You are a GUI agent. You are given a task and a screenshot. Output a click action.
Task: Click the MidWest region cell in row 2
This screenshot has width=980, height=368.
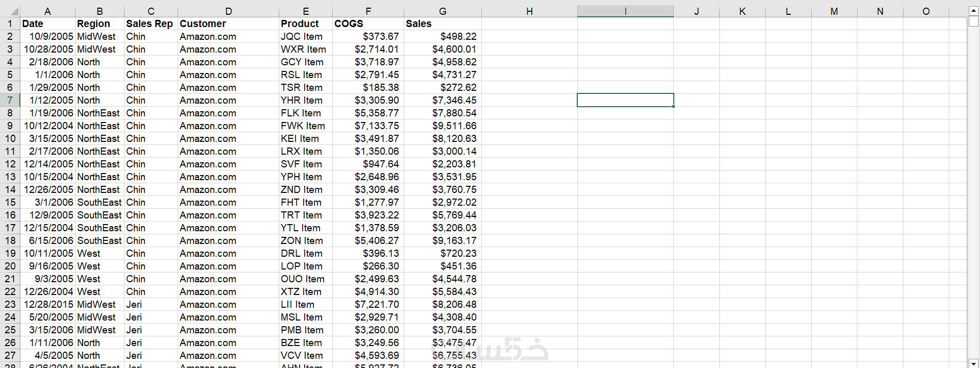[x=100, y=36]
